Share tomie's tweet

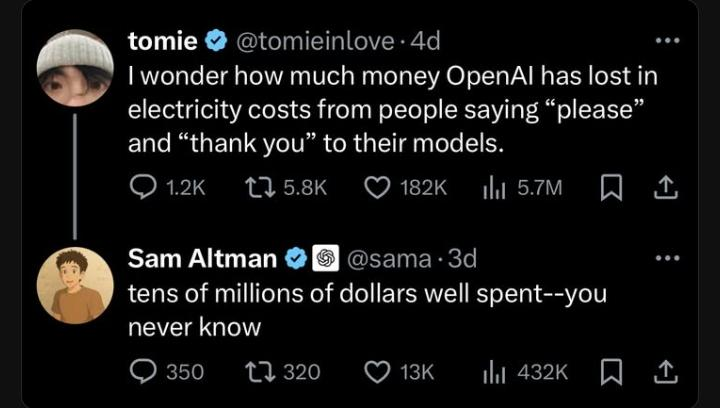point(662,187)
